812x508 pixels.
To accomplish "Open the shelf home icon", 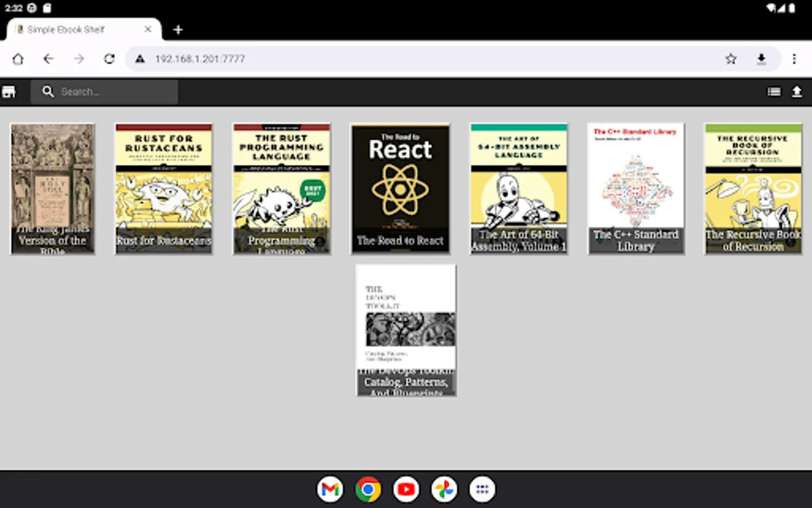I will pos(9,91).
